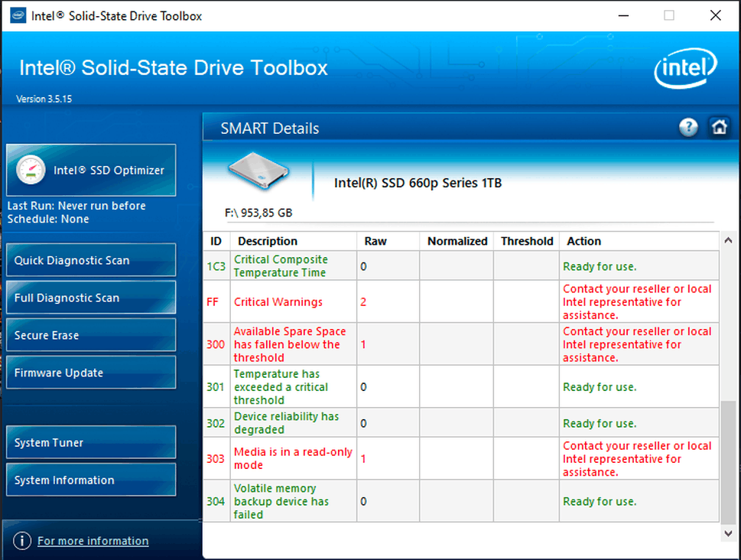Screen dimensions: 741x560
Task: Start Quick Diagnostic Scan
Action: (91, 260)
